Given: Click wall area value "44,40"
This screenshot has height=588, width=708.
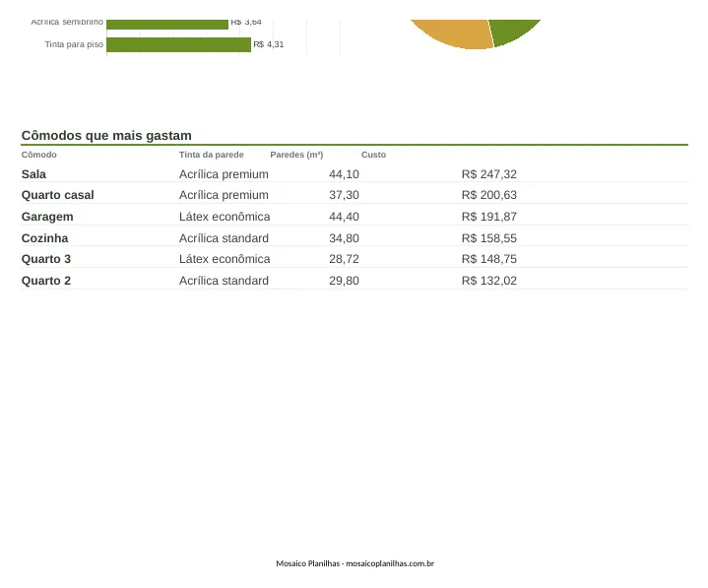Looking at the screenshot, I should [x=344, y=217].
